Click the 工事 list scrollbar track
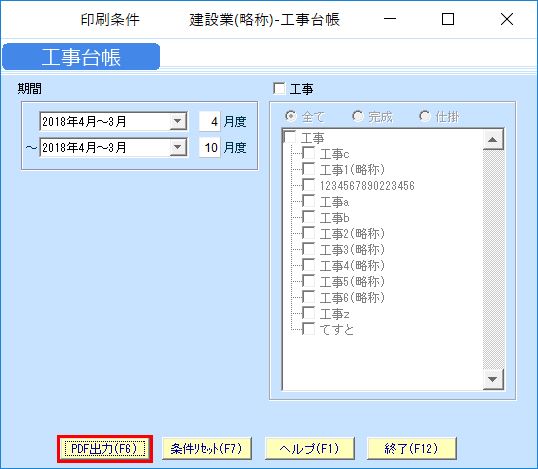 pyautogui.click(x=493, y=259)
